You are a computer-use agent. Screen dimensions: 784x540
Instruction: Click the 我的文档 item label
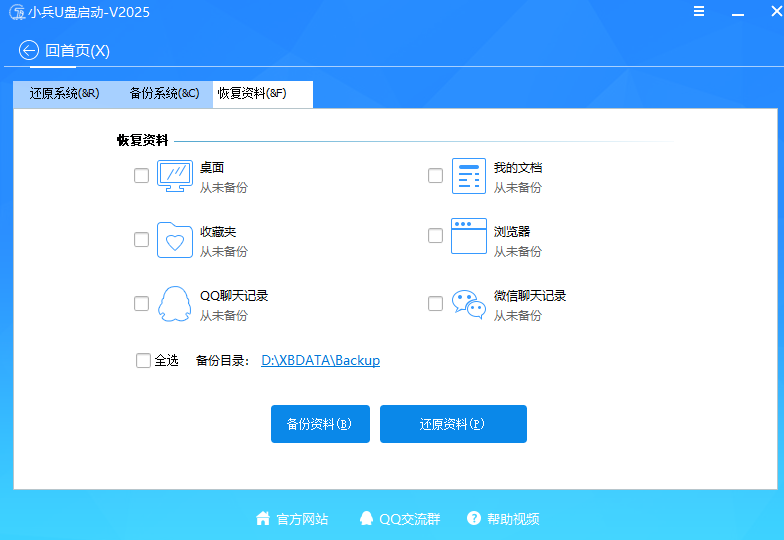point(518,168)
